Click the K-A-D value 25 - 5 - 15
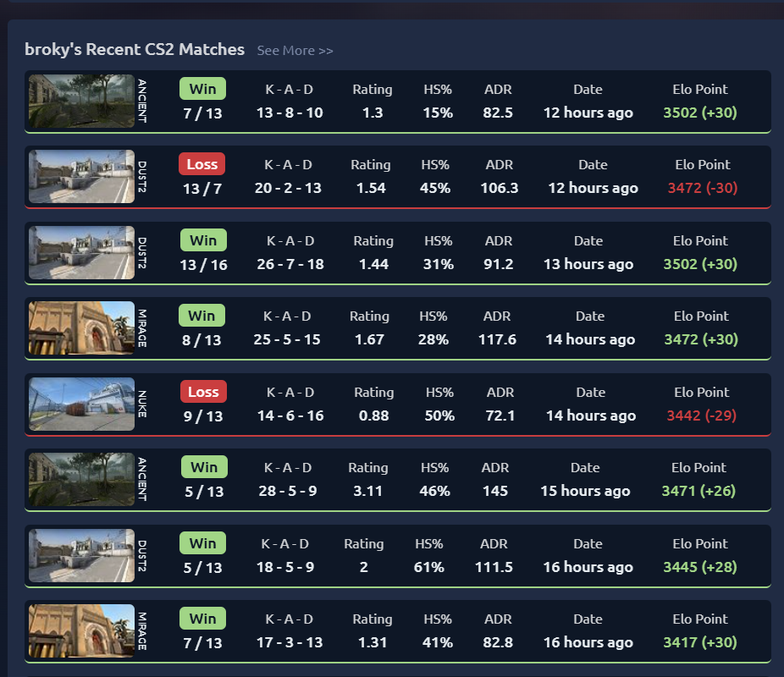The height and width of the screenshot is (677, 784). point(287,339)
